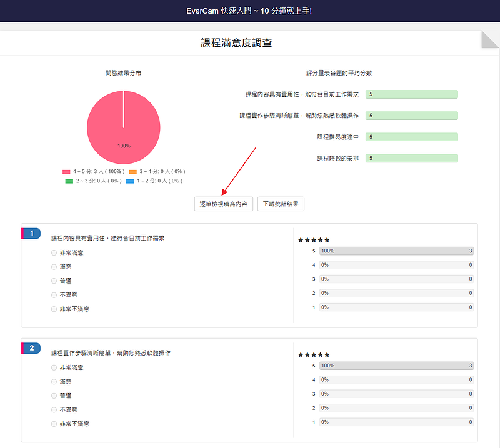Screen dimensions: 500x448
Task: Click question 2 number badge
Action: pyautogui.click(x=31, y=347)
